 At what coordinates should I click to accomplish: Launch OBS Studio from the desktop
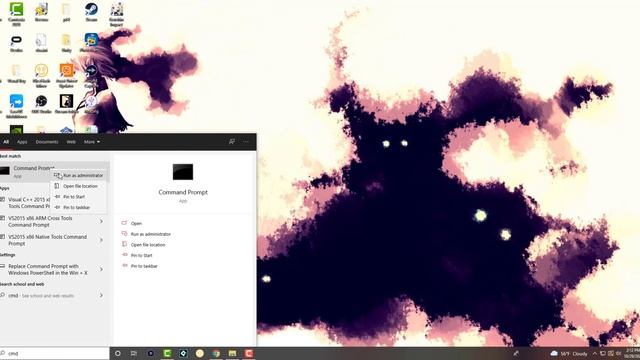(x=41, y=104)
